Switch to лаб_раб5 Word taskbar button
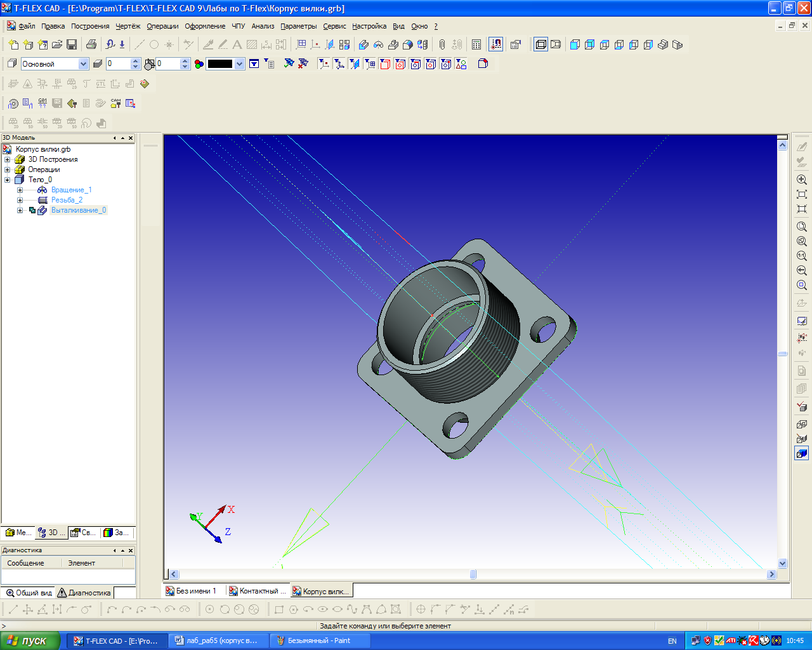Screen dimensions: 812x650 (219, 641)
